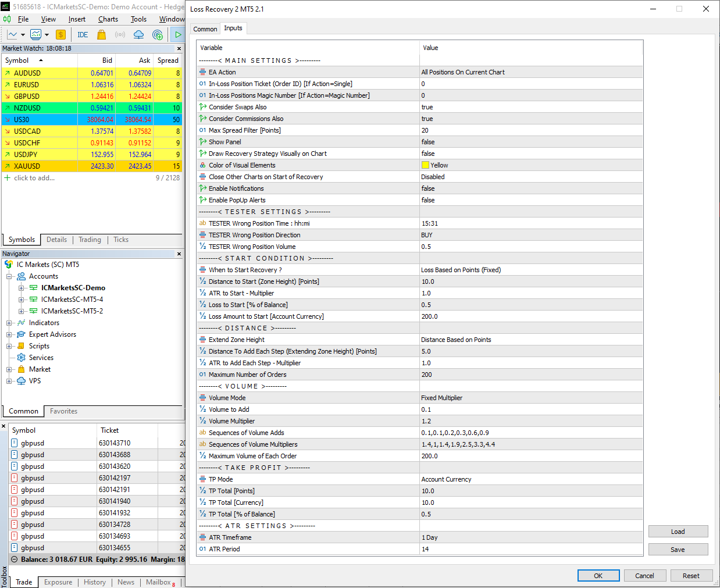
Task: Open the new chart toolbar icon
Action: (x=12, y=34)
